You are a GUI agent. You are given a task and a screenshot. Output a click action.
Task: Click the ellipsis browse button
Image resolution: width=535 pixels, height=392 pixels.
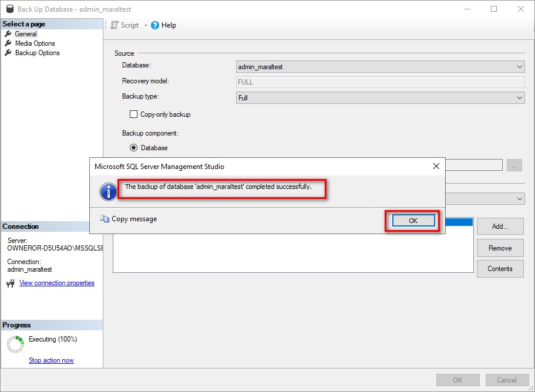click(x=514, y=165)
